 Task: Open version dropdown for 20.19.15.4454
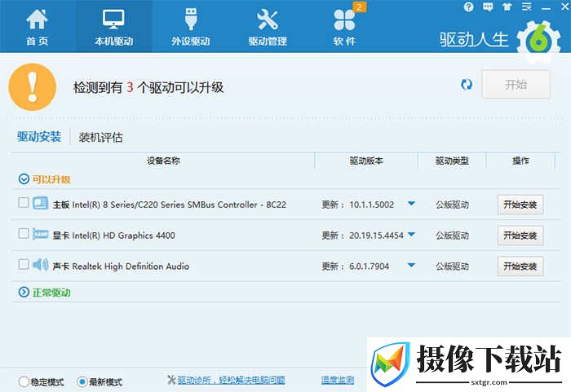point(411,235)
